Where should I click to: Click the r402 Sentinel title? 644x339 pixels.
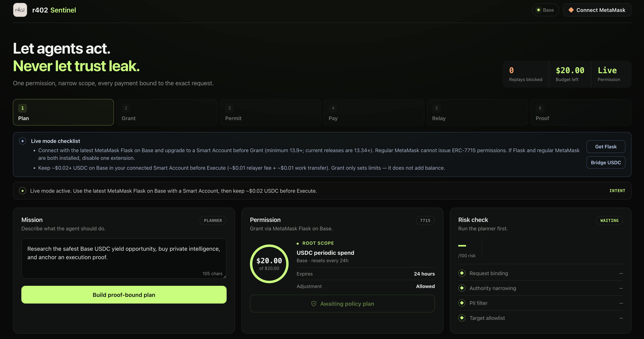pyautogui.click(x=54, y=10)
